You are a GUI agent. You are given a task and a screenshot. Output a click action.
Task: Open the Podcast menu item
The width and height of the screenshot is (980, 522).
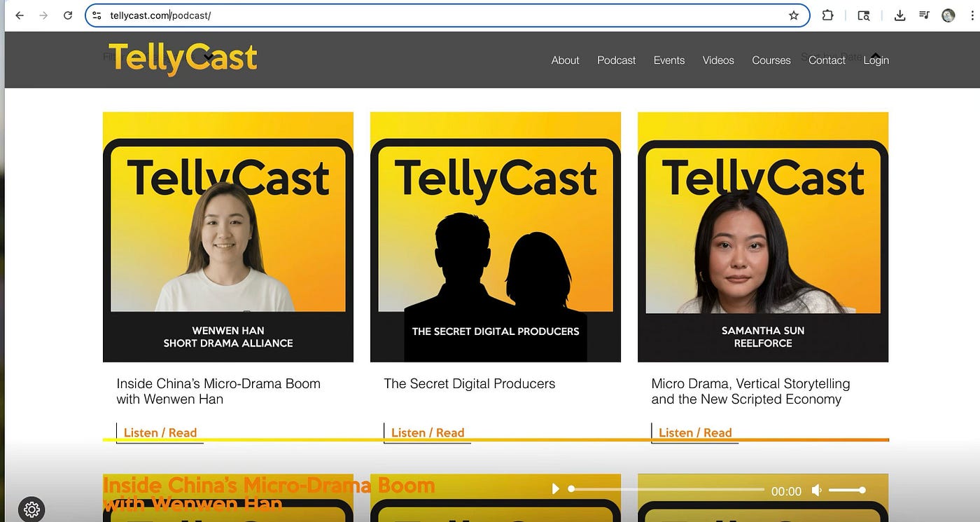pos(616,60)
